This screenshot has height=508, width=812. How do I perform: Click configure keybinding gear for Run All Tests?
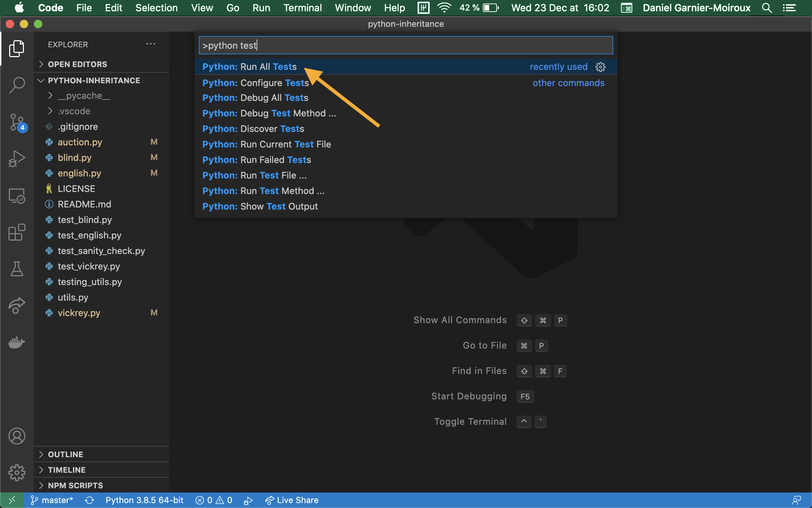[x=601, y=67]
